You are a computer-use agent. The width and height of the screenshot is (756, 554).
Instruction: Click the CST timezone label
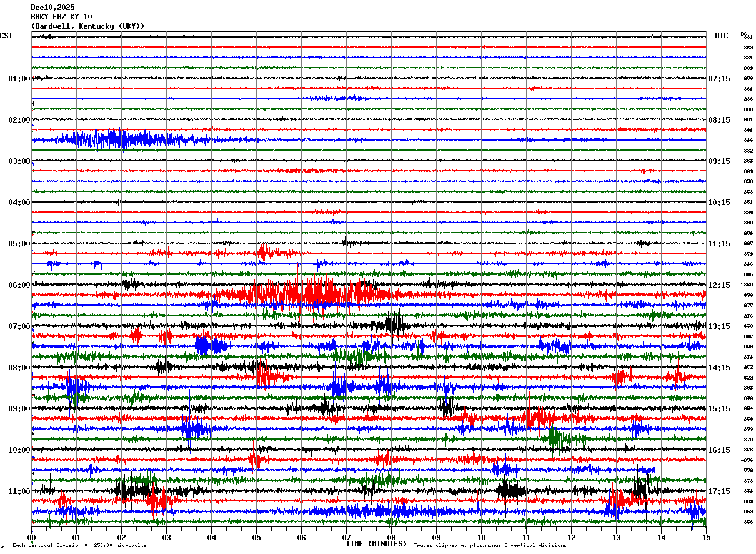click(x=6, y=36)
